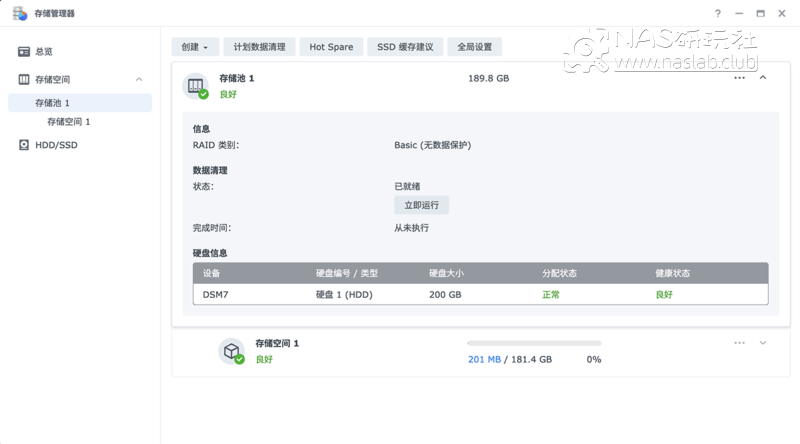Click the 总览 overview sidebar icon
The height and width of the screenshot is (444, 800).
pos(24,51)
